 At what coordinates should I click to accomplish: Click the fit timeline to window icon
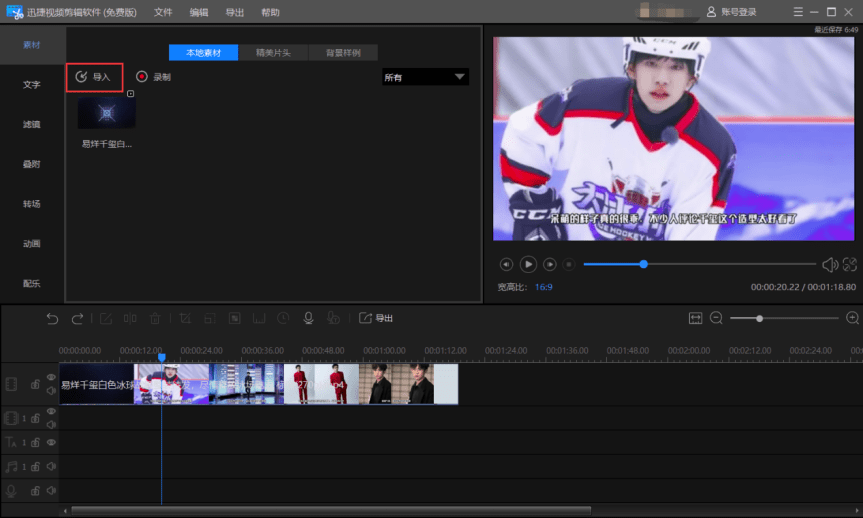click(x=695, y=318)
